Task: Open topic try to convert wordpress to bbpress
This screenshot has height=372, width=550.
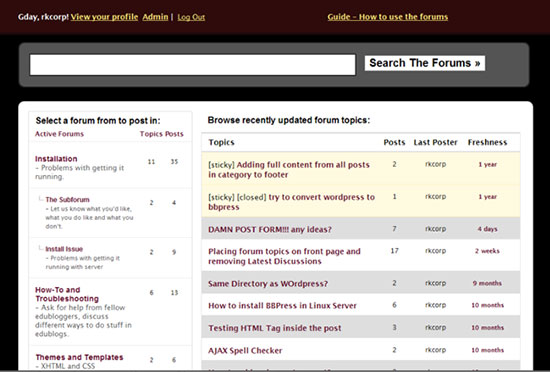Action: [x=291, y=202]
